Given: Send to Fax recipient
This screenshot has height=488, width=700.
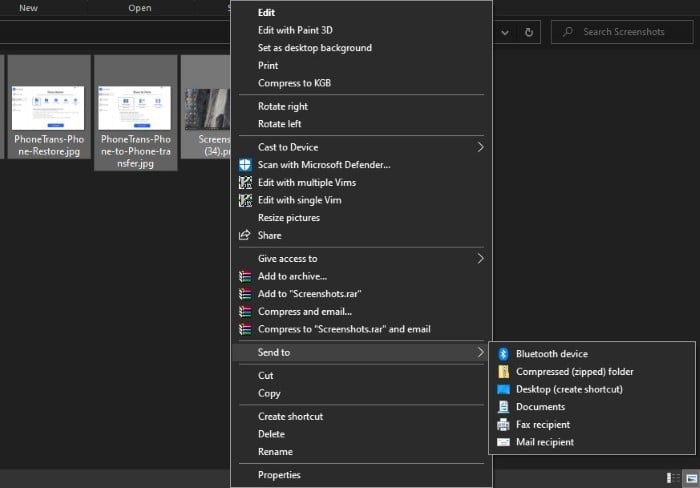Looking at the screenshot, I should point(592,425).
